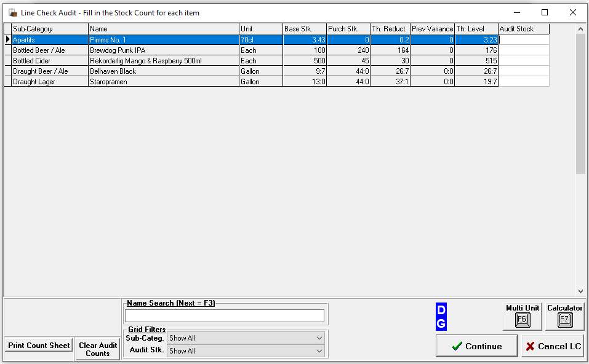Click the red X on Cancel LC
Screen dimensions: 589x364
[530, 346]
